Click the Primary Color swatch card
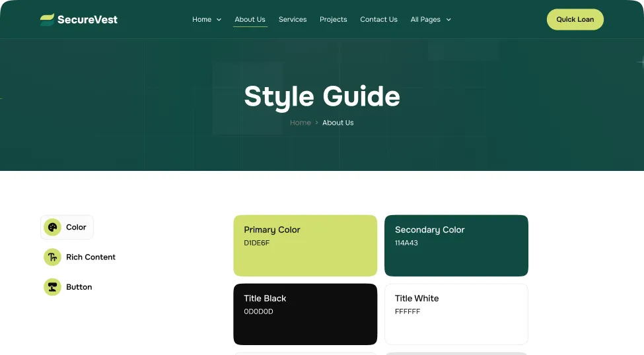 click(305, 245)
